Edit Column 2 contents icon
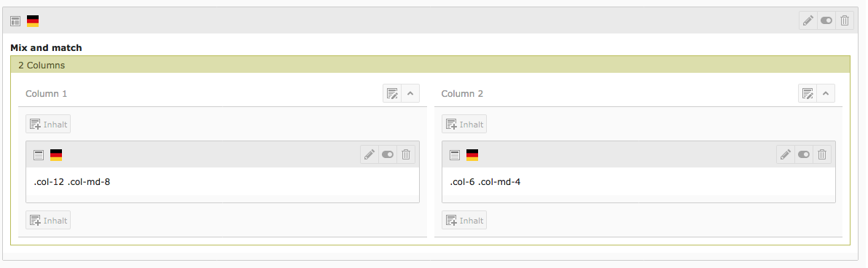 (808, 93)
